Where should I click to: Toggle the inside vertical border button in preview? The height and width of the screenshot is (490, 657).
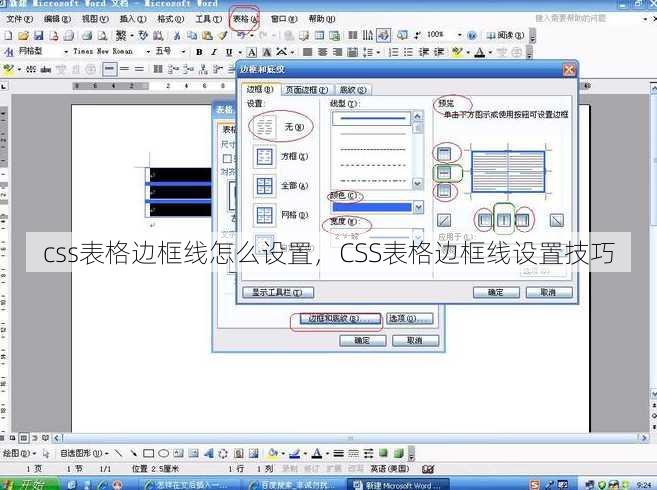(504, 220)
